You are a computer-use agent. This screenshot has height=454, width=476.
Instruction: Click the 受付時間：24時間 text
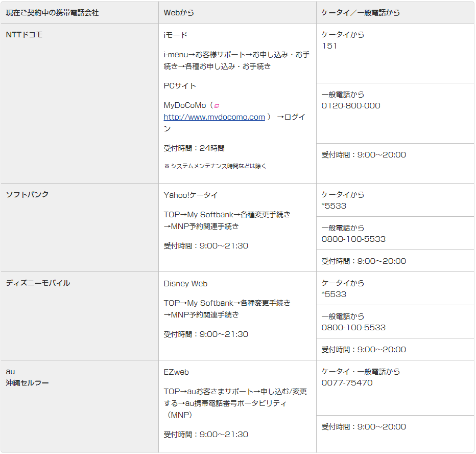click(194, 148)
